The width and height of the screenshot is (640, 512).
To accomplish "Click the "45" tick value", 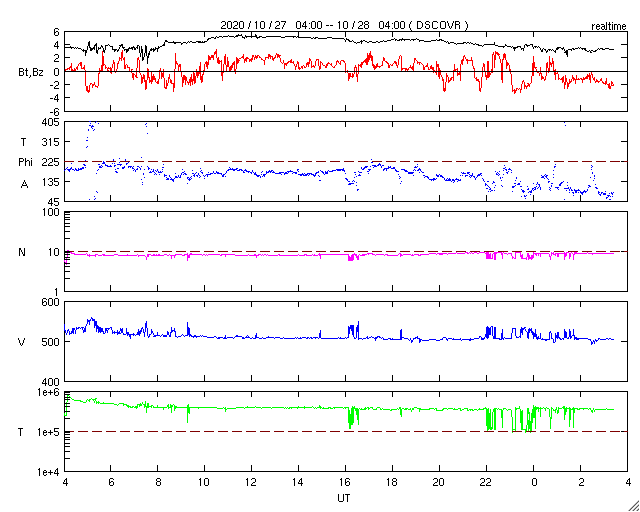I will (x=55, y=202).
